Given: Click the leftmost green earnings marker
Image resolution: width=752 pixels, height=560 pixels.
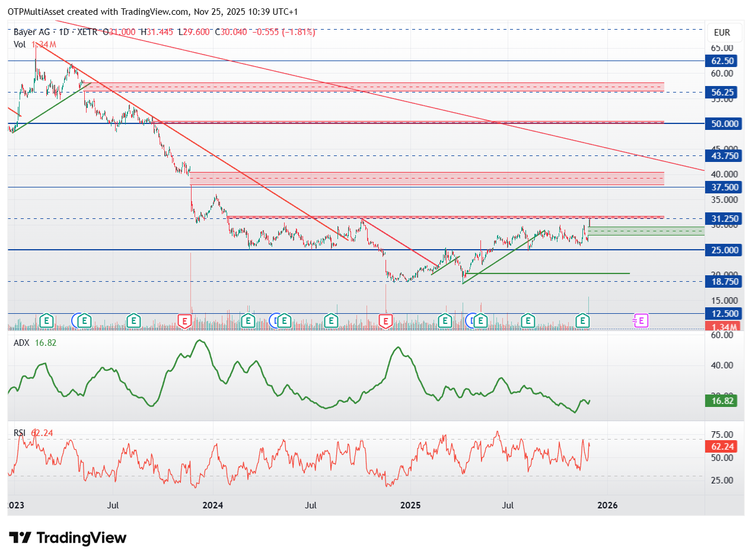Looking at the screenshot, I should pyautogui.click(x=46, y=321).
